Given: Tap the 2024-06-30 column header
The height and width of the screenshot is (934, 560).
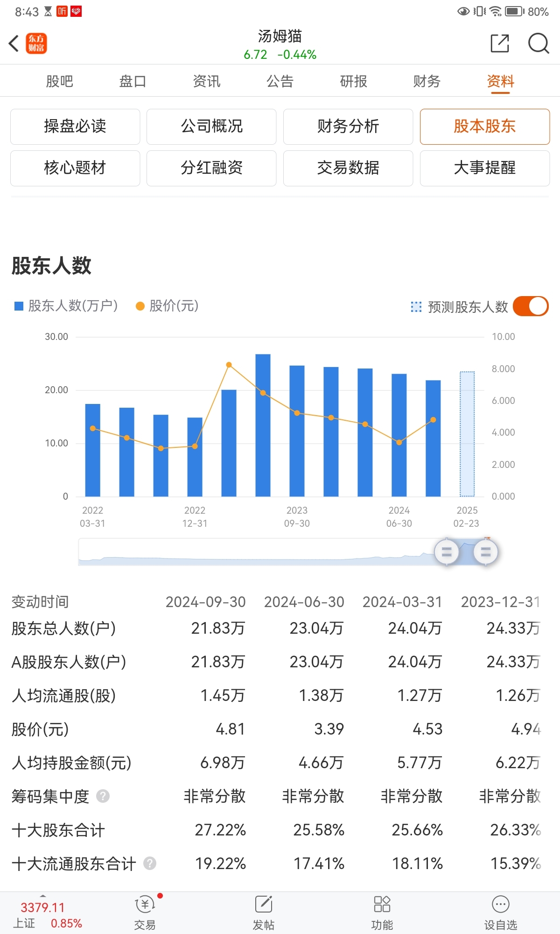Looking at the screenshot, I should pyautogui.click(x=304, y=602).
